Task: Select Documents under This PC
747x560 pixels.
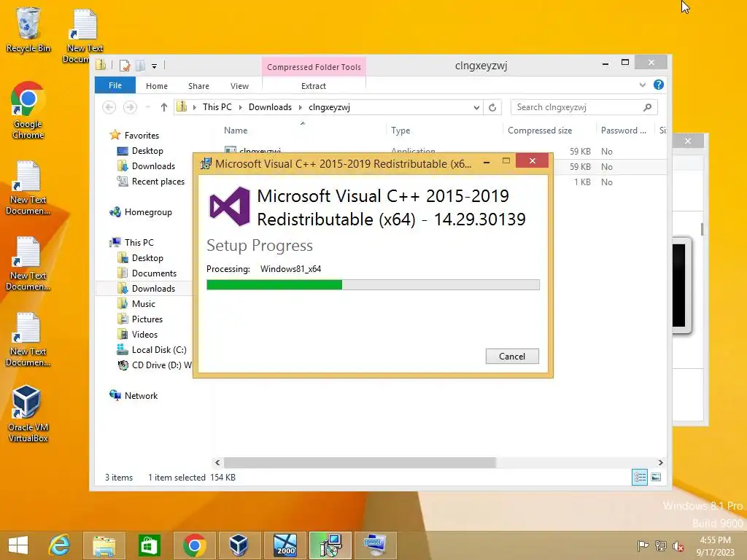Action: point(154,273)
